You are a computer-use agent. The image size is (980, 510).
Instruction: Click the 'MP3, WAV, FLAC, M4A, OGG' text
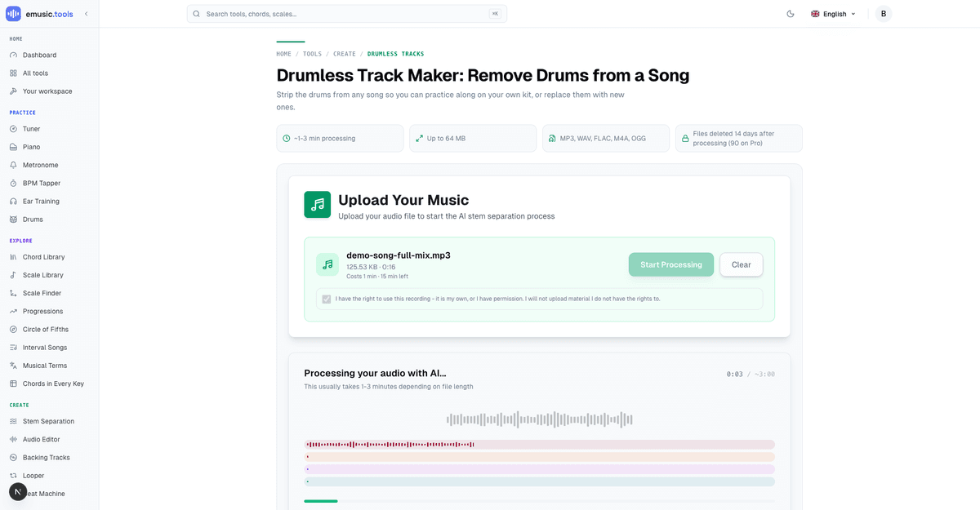pyautogui.click(x=603, y=139)
